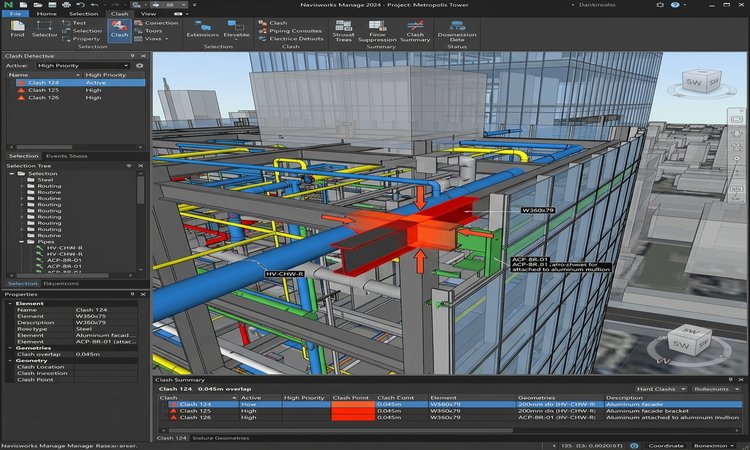Viewport: 750px width, 450px height.
Task: Click the Clash Point column header
Action: tap(351, 398)
